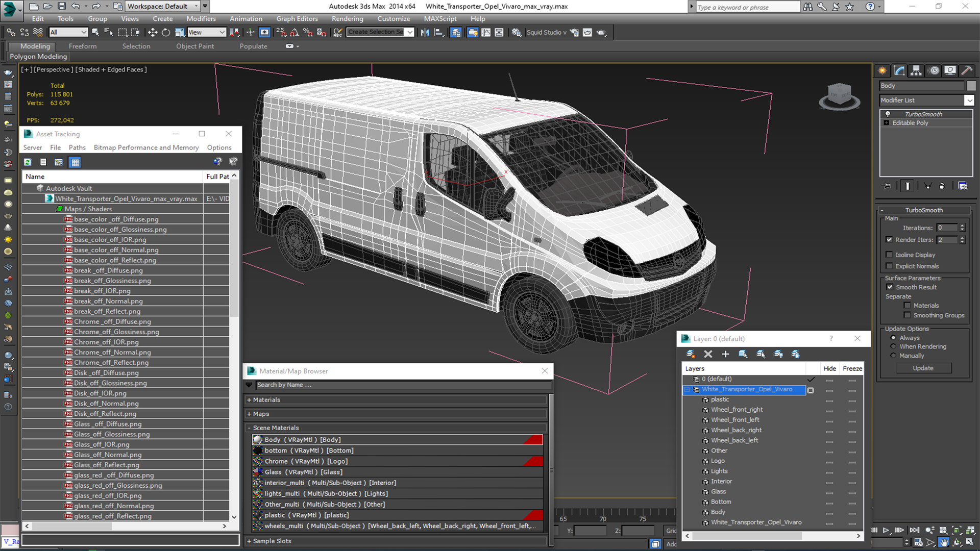Toggle Smooth Result checkbox
Viewport: 980px width, 551px height.
click(x=890, y=287)
